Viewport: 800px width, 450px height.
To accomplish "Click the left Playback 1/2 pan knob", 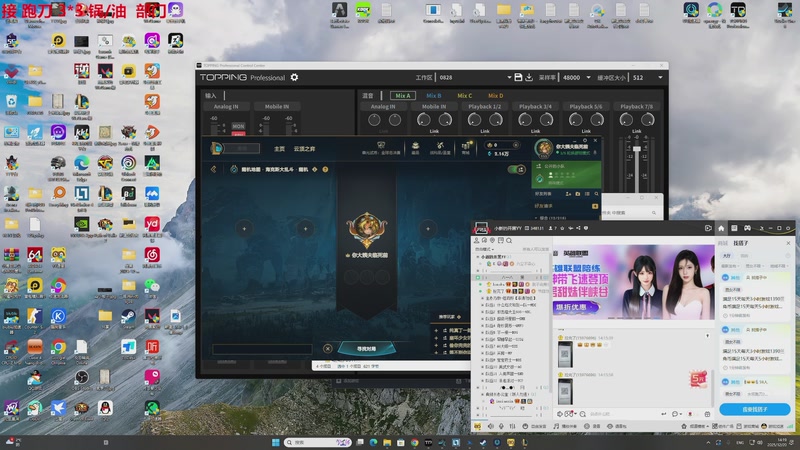I will click(x=474, y=120).
